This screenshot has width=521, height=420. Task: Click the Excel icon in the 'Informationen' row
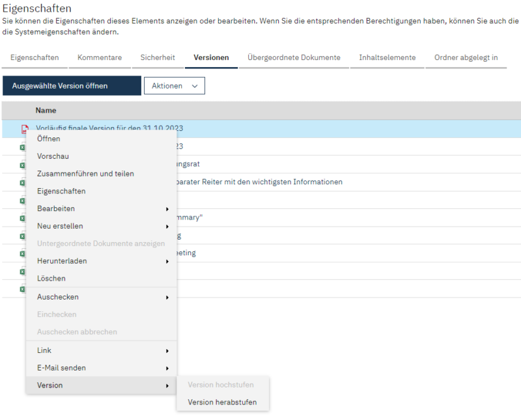22,182
